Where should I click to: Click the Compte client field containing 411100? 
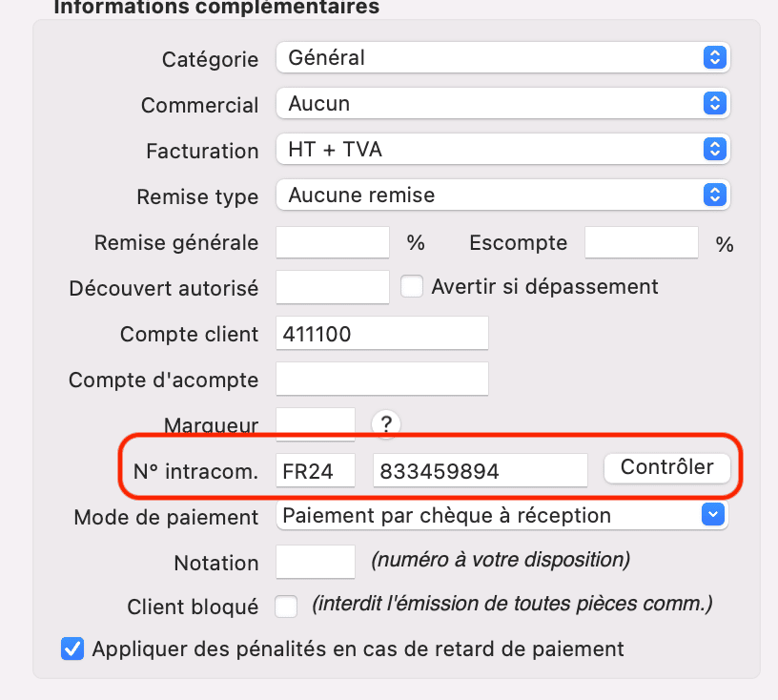[x=382, y=333]
